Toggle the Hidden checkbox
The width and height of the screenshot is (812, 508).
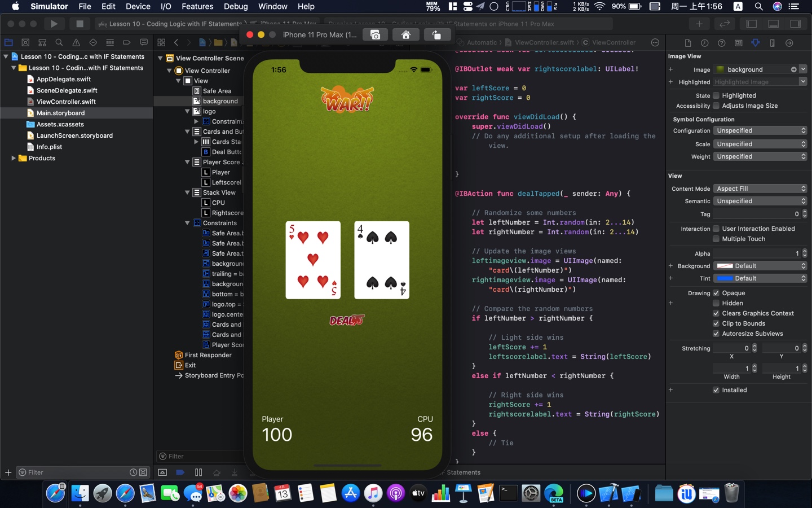[x=716, y=303]
